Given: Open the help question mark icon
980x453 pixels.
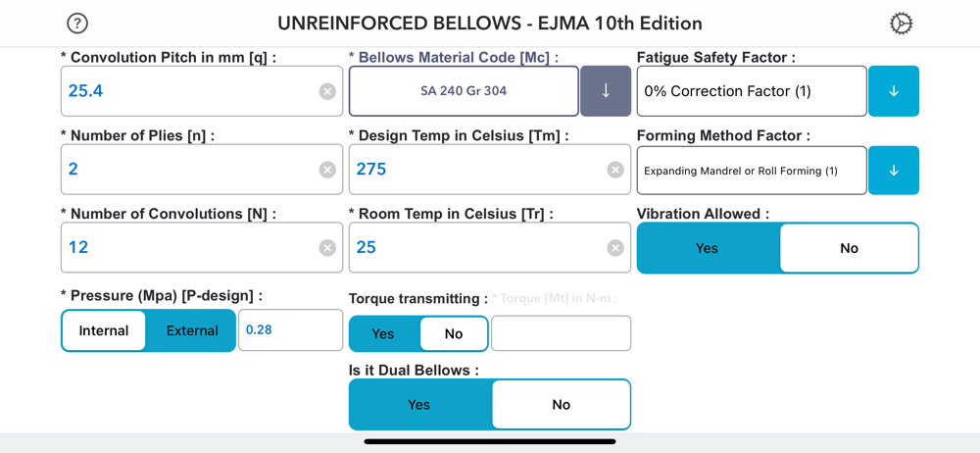Looking at the screenshot, I should (77, 24).
